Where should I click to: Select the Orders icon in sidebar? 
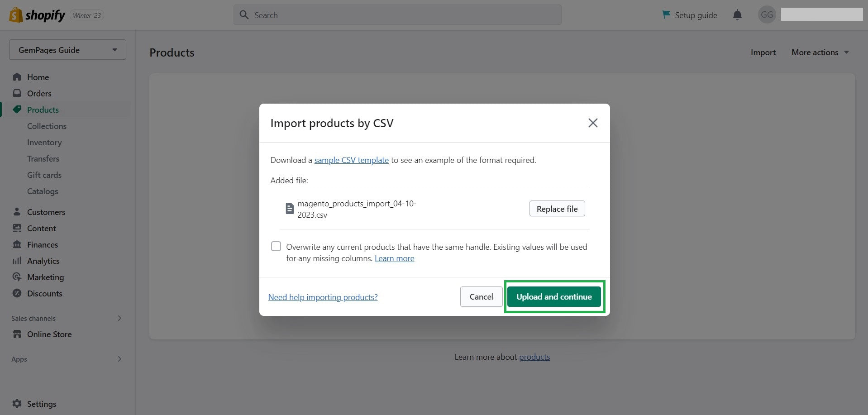(17, 93)
